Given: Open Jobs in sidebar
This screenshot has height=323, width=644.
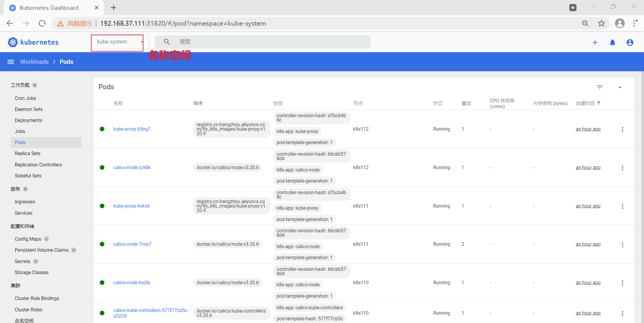Looking at the screenshot, I should 20,131.
